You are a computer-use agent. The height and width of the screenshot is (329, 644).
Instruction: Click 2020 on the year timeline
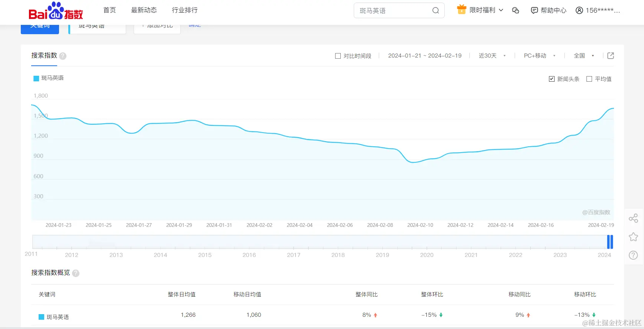point(427,255)
